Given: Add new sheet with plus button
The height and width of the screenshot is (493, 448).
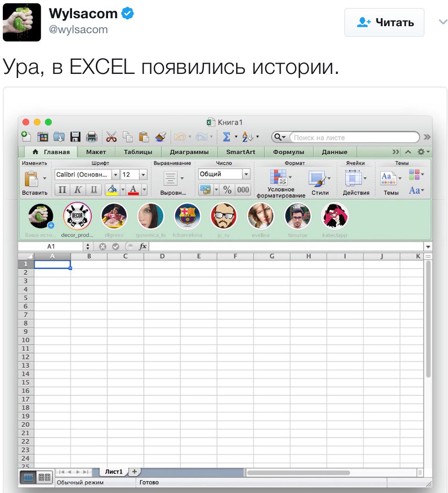Looking at the screenshot, I should tap(135, 471).
